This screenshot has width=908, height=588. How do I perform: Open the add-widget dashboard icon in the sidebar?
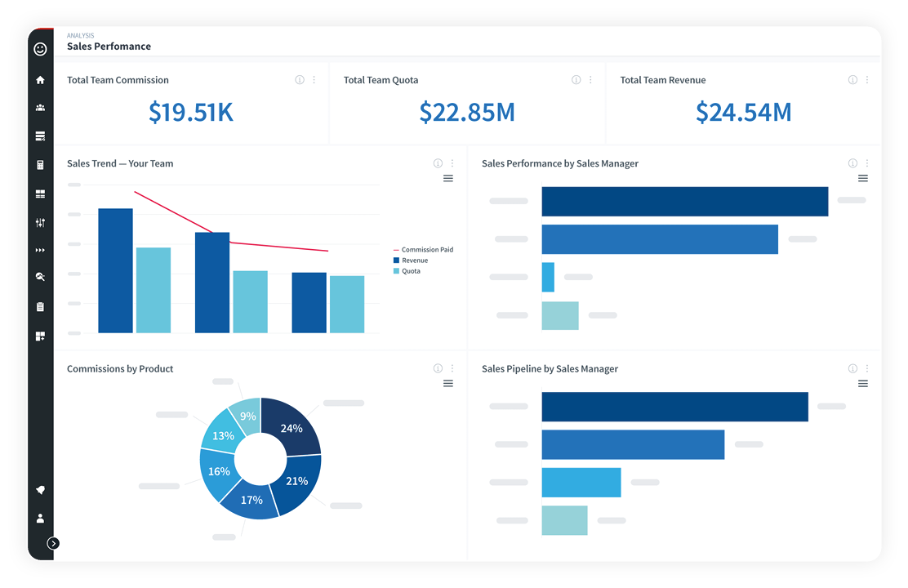40,336
